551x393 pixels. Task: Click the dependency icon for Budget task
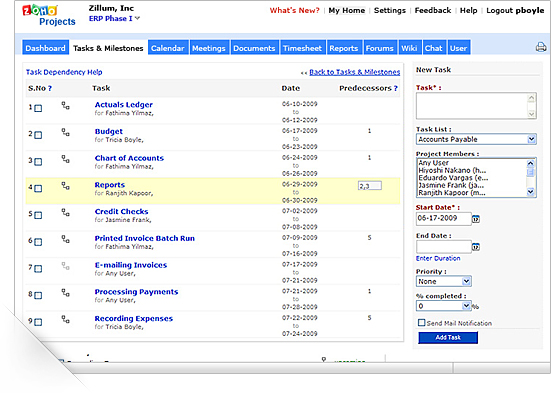[x=65, y=132]
